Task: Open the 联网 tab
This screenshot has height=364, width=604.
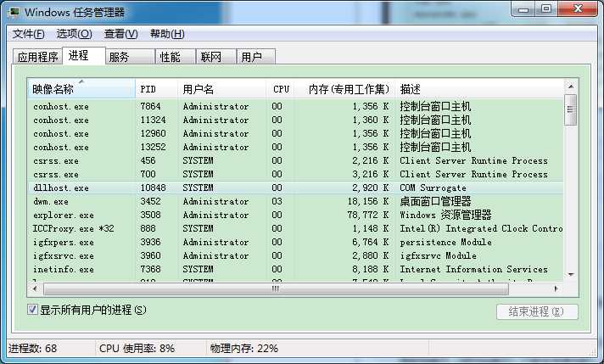Action: point(215,57)
